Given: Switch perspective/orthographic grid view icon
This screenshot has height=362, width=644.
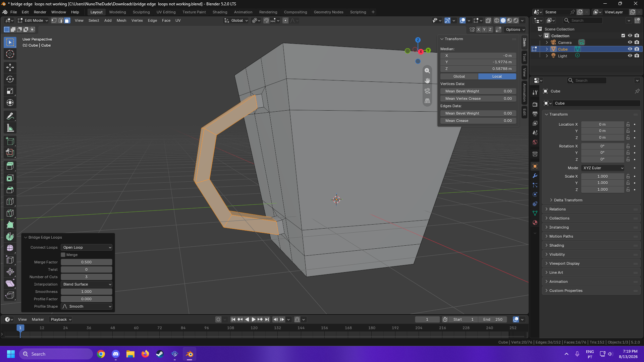Looking at the screenshot, I should click(x=427, y=101).
